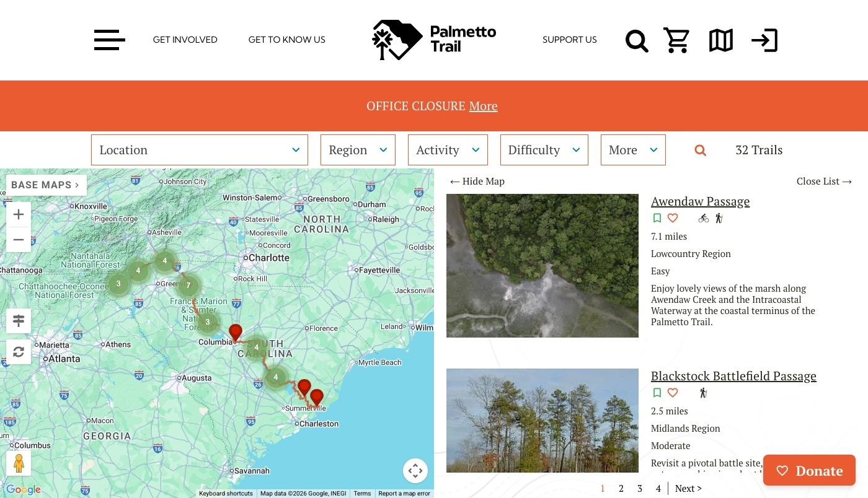Open the Activity filter dropdown
Viewport: 868px width, 498px height.
pos(448,150)
